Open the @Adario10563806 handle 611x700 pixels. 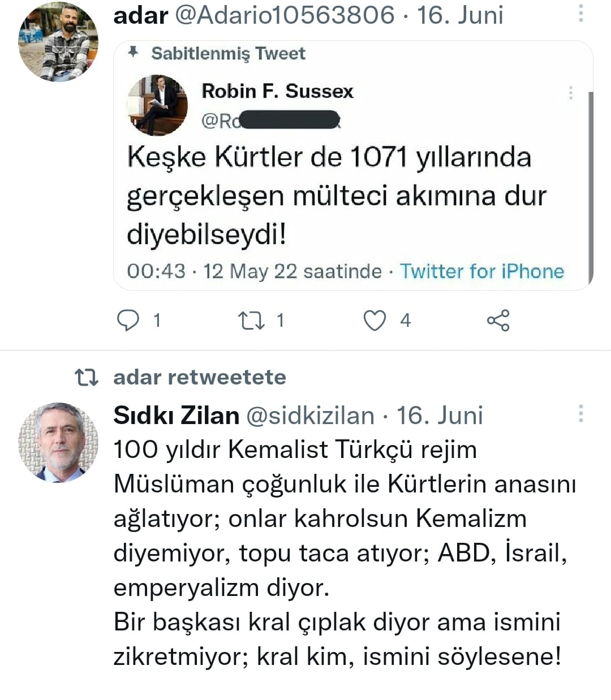pos(285,15)
